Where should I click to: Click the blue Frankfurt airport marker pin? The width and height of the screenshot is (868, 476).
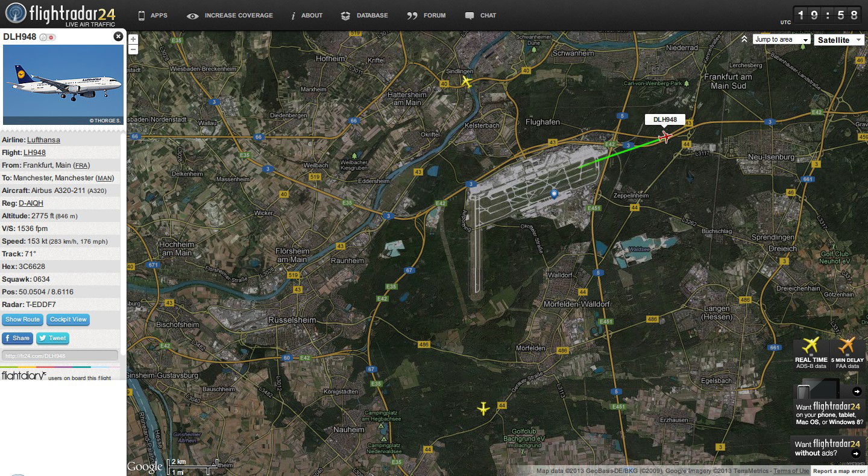coord(555,194)
